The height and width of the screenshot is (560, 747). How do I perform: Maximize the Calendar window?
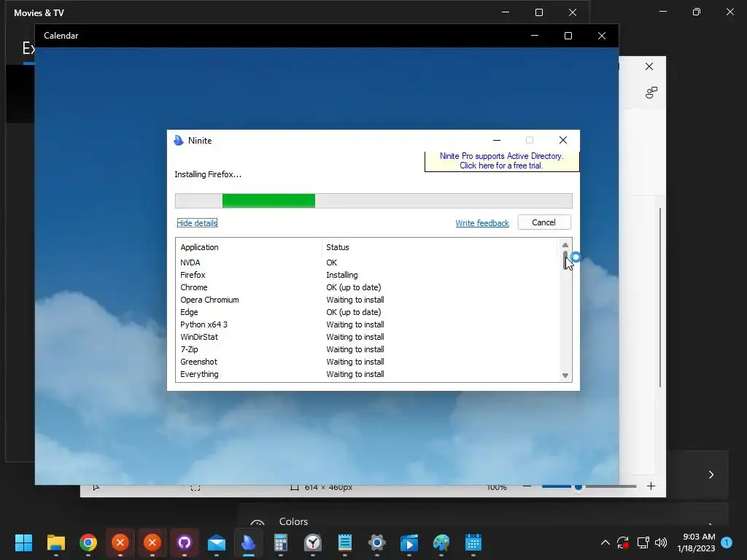(568, 36)
